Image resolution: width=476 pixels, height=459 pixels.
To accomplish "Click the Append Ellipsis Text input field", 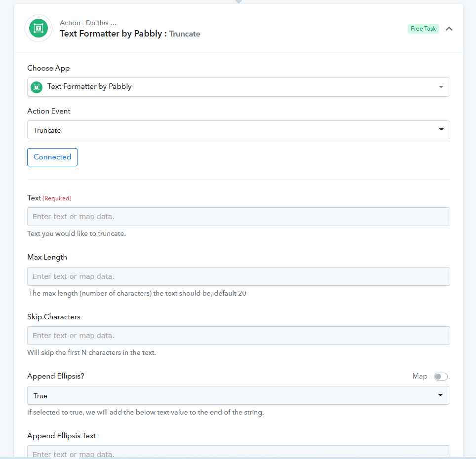I will coord(238,452).
